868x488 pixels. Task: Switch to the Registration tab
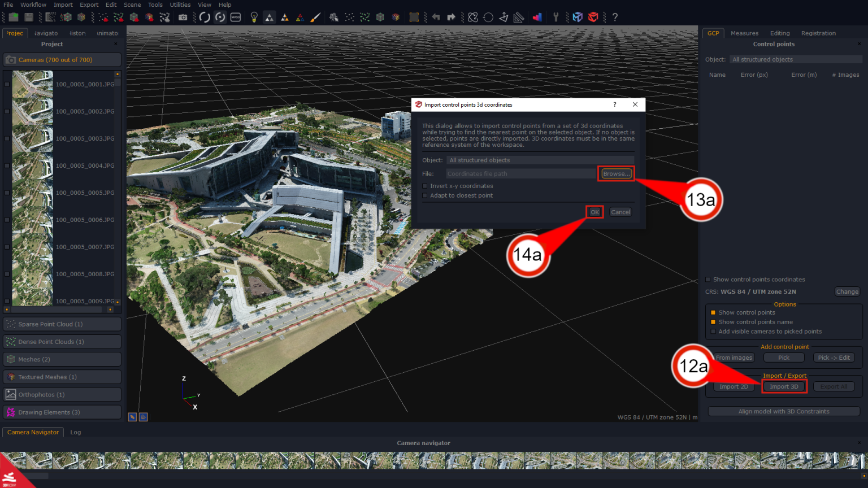(x=818, y=33)
